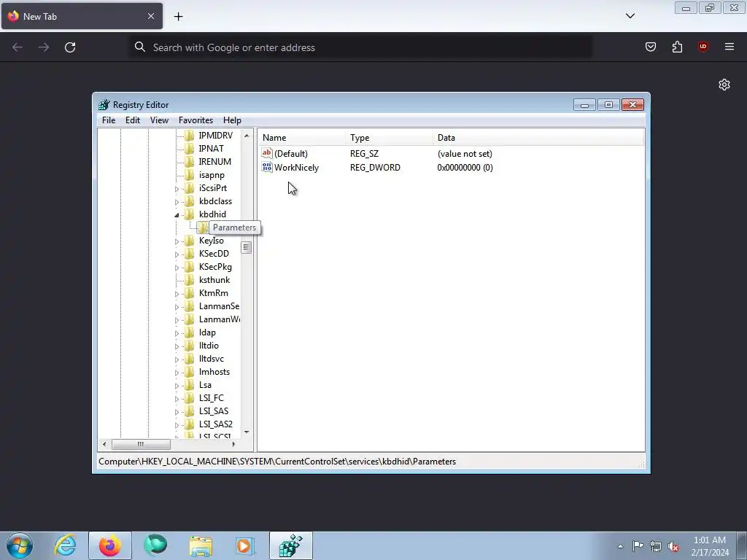This screenshot has height=560, width=747.
Task: Open the Favorites menu in Registry Editor
Action: 196,120
